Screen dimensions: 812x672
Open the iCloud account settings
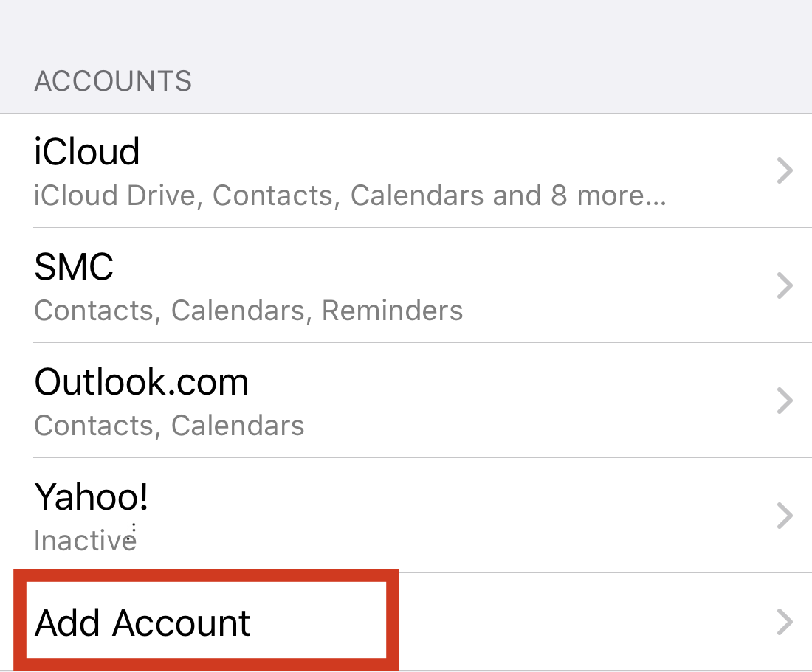coord(87,153)
